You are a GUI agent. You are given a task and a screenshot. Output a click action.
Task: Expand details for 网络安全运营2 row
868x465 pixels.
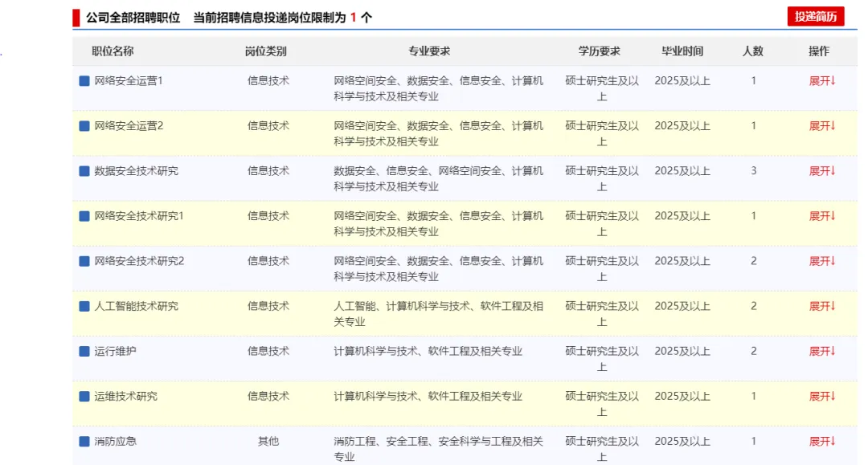[x=822, y=126]
